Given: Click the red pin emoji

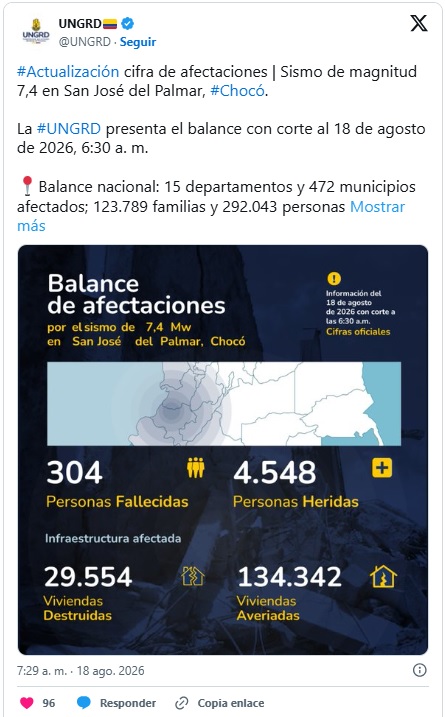Looking at the screenshot, I should point(27,186).
